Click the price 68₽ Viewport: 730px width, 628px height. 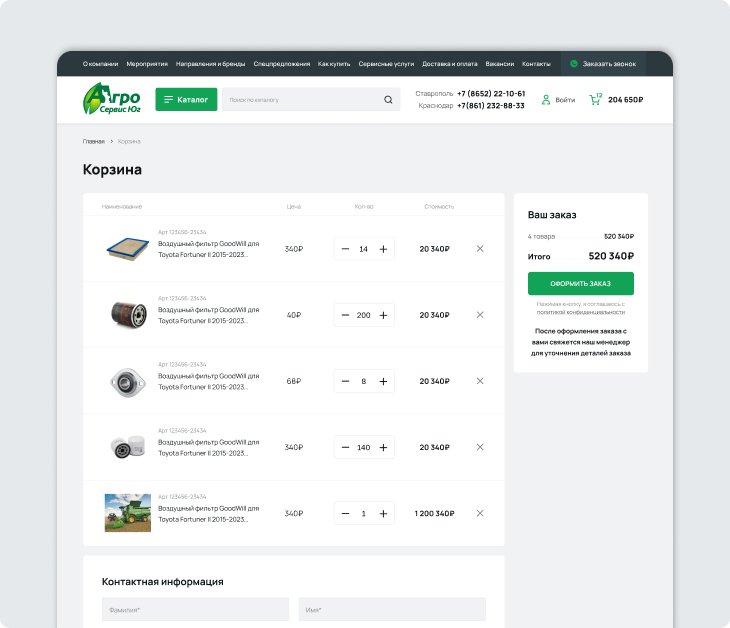pyautogui.click(x=294, y=381)
